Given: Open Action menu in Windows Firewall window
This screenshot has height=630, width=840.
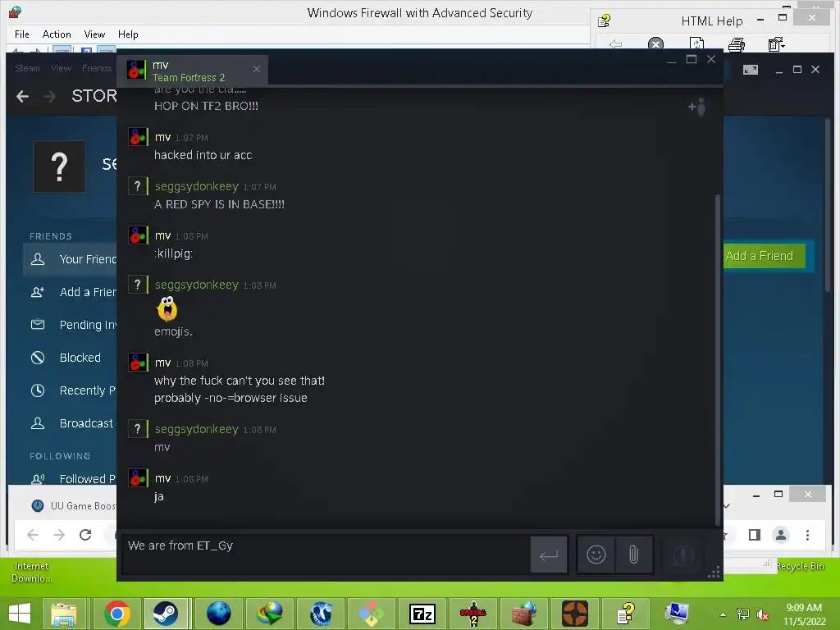Looking at the screenshot, I should point(57,34).
